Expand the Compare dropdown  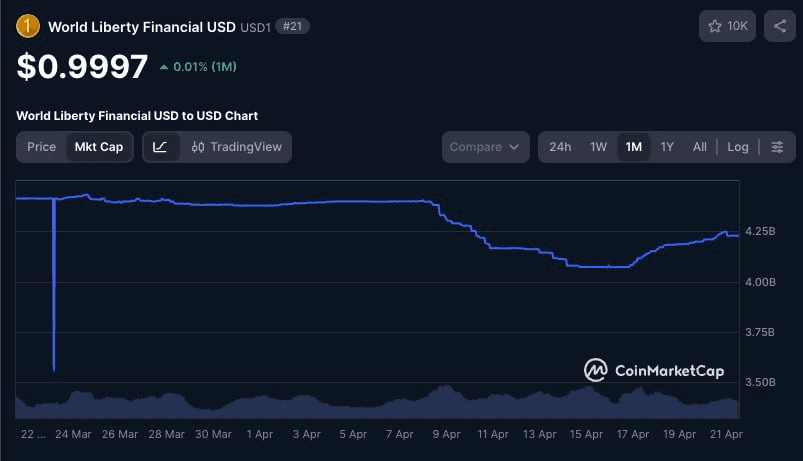pos(485,147)
